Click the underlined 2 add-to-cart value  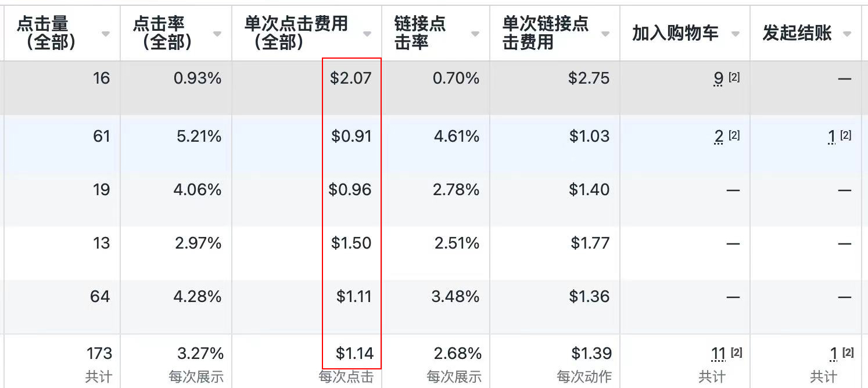click(x=719, y=136)
